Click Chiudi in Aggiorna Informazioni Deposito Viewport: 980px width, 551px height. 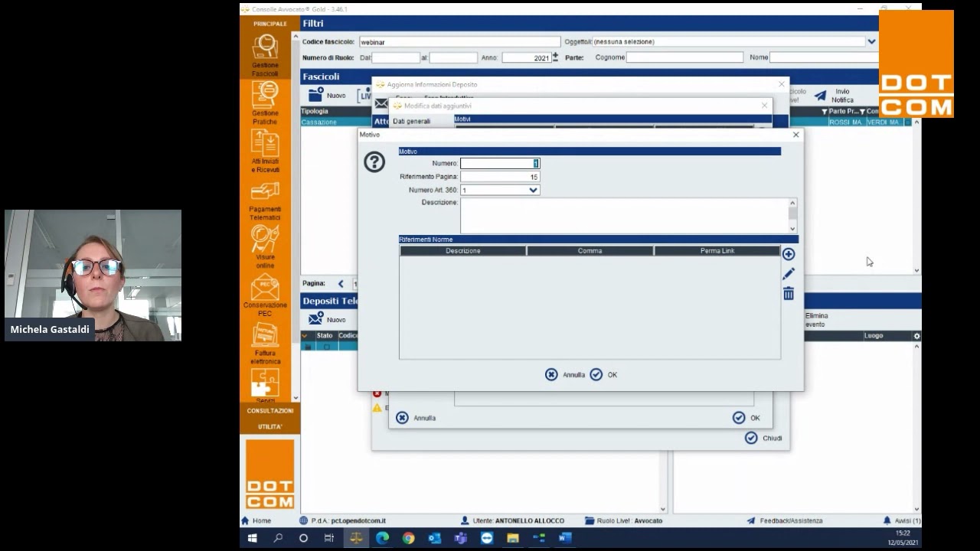(x=764, y=438)
